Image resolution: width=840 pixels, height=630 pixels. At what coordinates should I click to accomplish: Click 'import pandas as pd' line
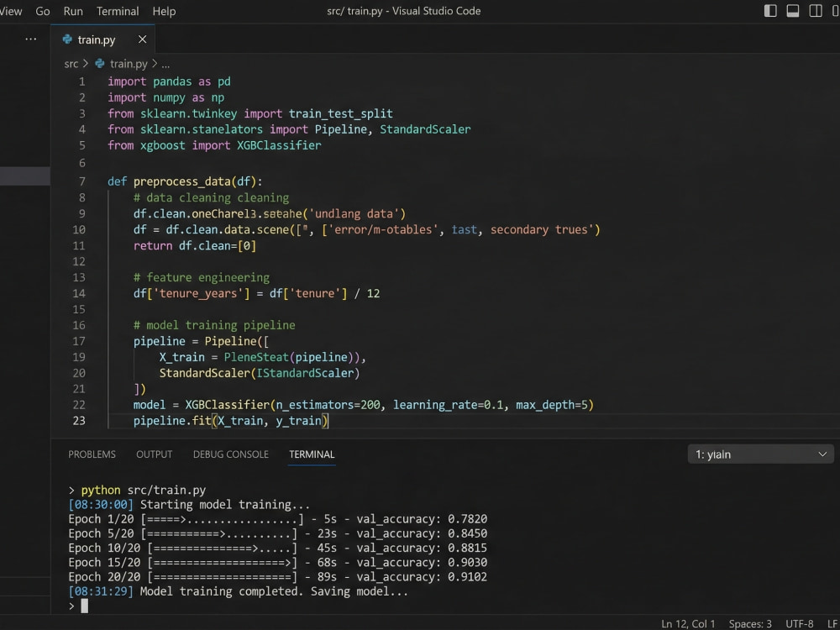click(170, 81)
